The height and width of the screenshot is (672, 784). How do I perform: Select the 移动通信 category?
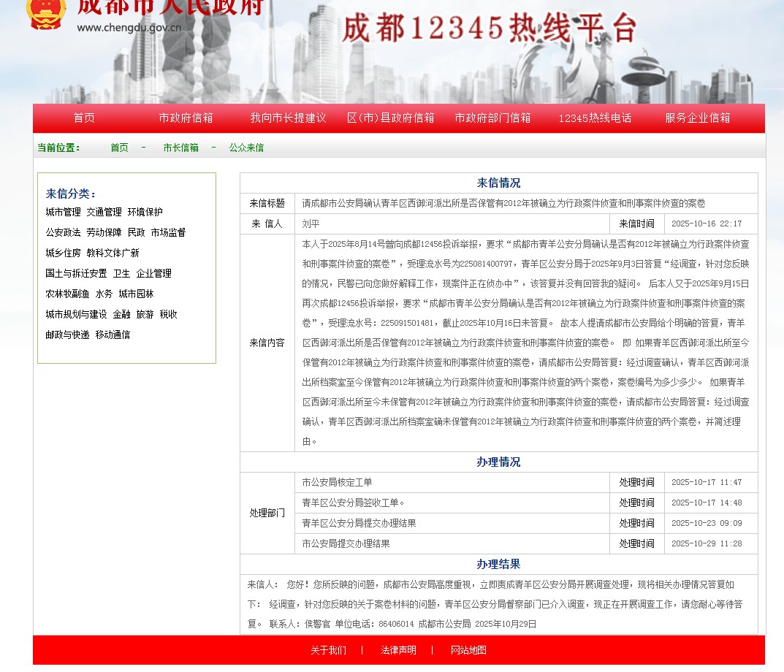[113, 335]
